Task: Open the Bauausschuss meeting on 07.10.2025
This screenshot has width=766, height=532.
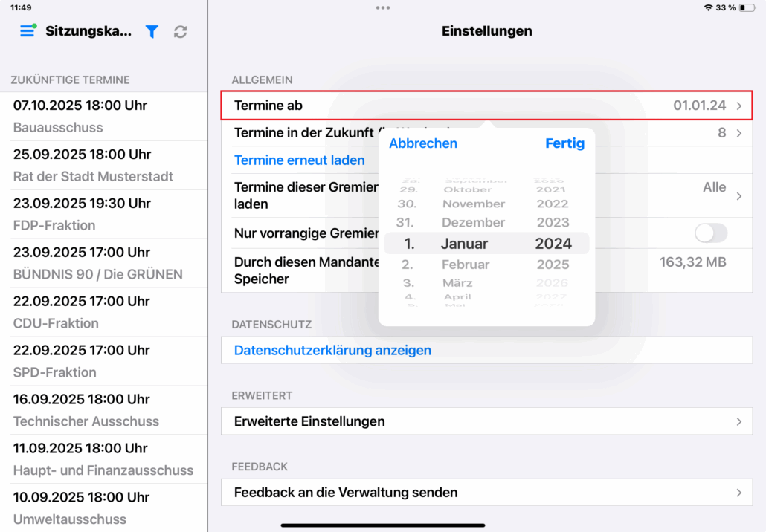Action: tap(104, 117)
